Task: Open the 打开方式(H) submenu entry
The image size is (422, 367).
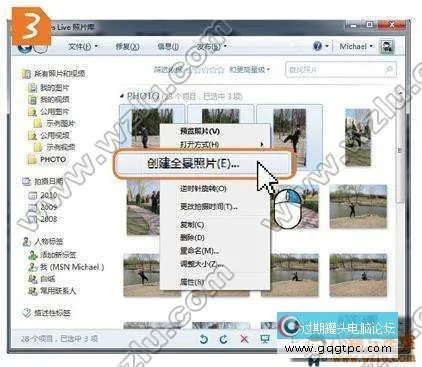Action: (199, 145)
